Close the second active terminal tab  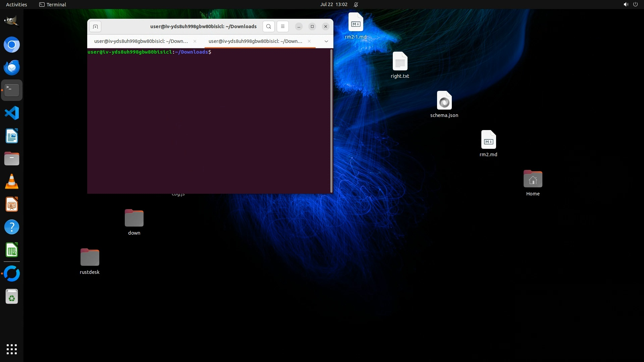tap(309, 41)
